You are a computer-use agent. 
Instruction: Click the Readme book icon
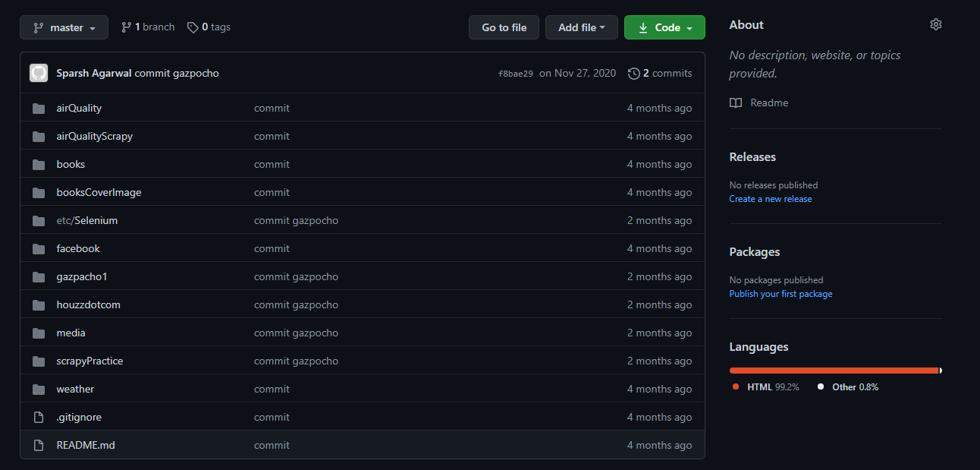pos(736,103)
